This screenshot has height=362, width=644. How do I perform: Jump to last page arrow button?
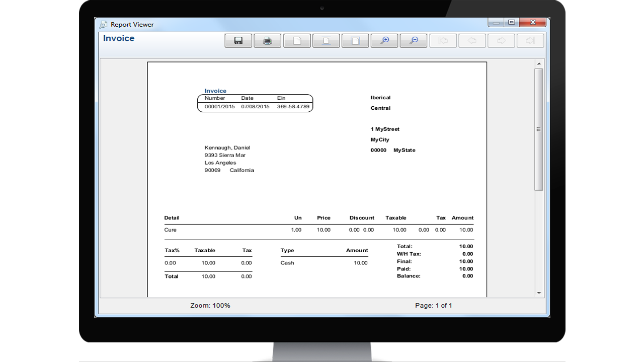(530, 41)
